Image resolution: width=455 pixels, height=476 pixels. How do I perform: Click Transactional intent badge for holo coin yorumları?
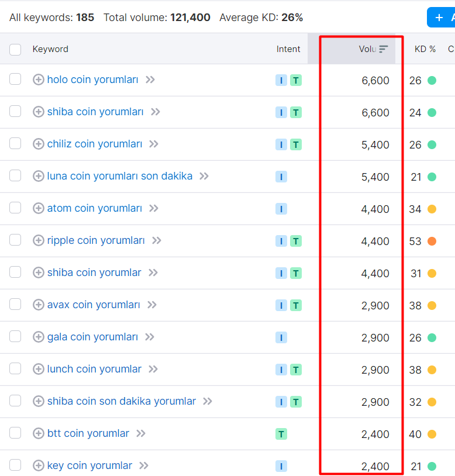[296, 81]
